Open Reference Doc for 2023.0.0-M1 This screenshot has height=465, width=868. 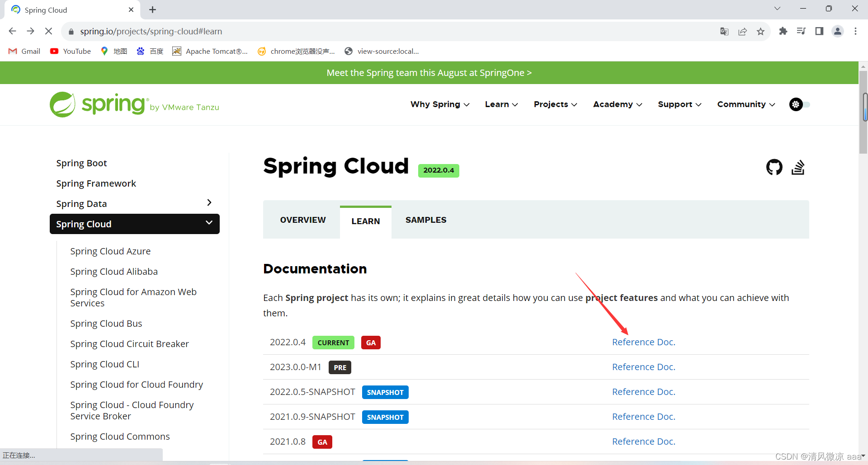pyautogui.click(x=643, y=367)
